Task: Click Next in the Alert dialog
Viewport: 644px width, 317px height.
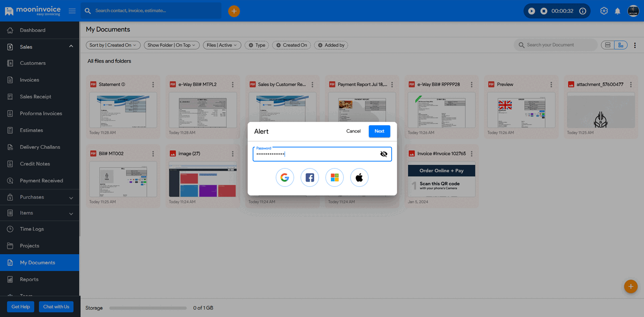Action: pyautogui.click(x=379, y=131)
